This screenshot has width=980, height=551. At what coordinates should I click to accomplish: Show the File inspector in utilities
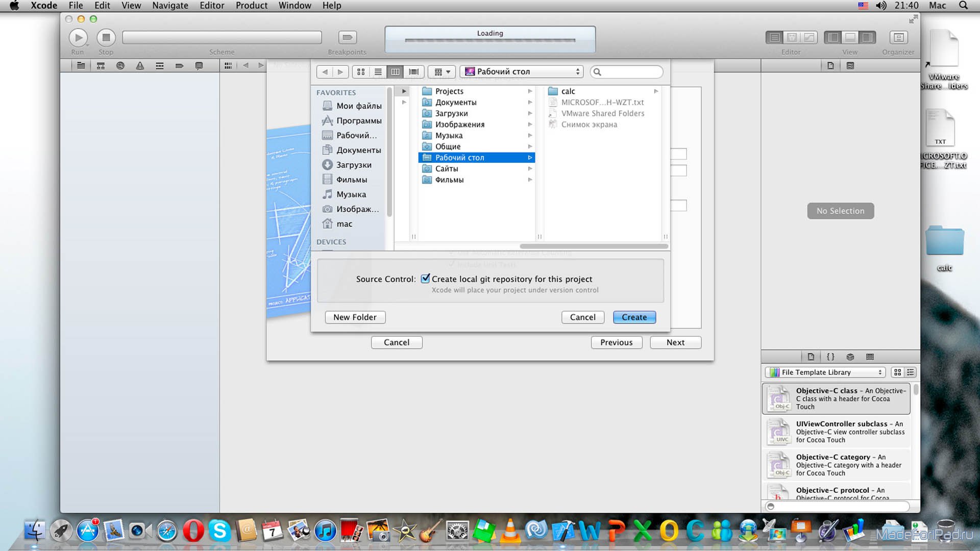(x=830, y=66)
